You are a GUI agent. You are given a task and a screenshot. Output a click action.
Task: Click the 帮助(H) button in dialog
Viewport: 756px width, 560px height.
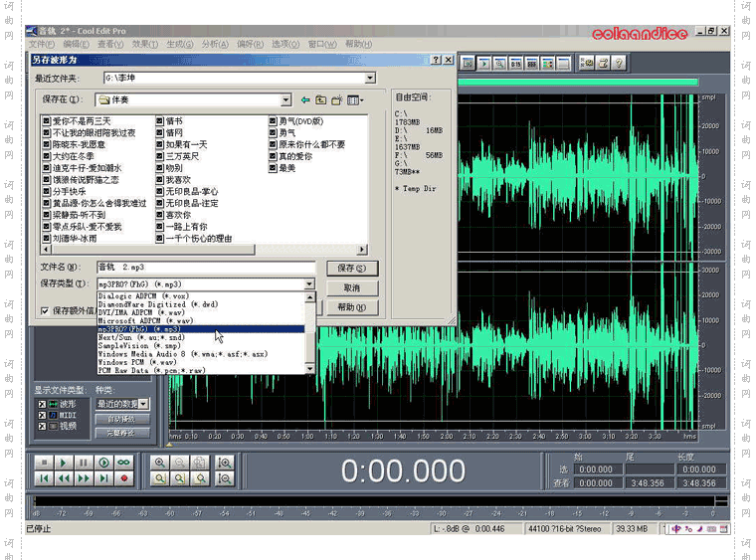click(x=352, y=307)
